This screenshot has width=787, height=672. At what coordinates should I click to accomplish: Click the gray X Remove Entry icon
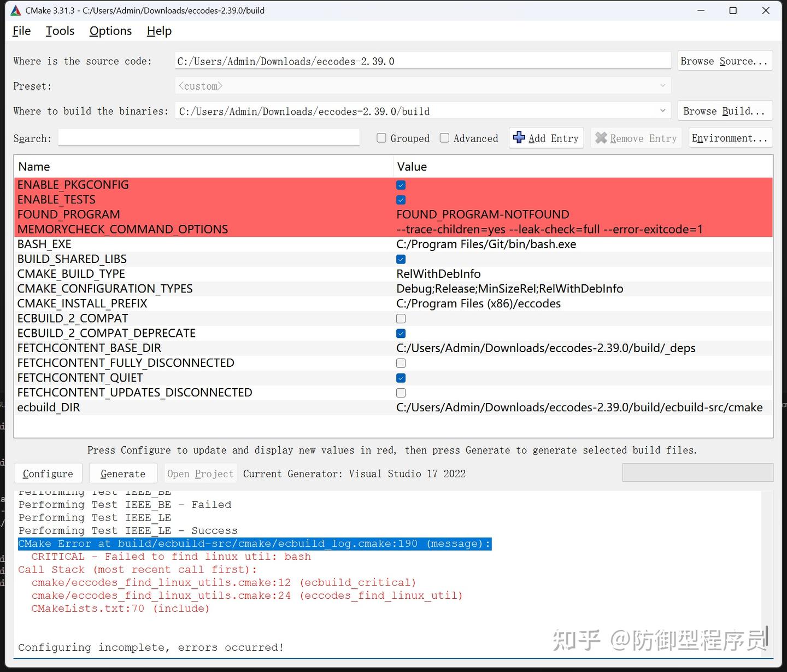pos(601,138)
